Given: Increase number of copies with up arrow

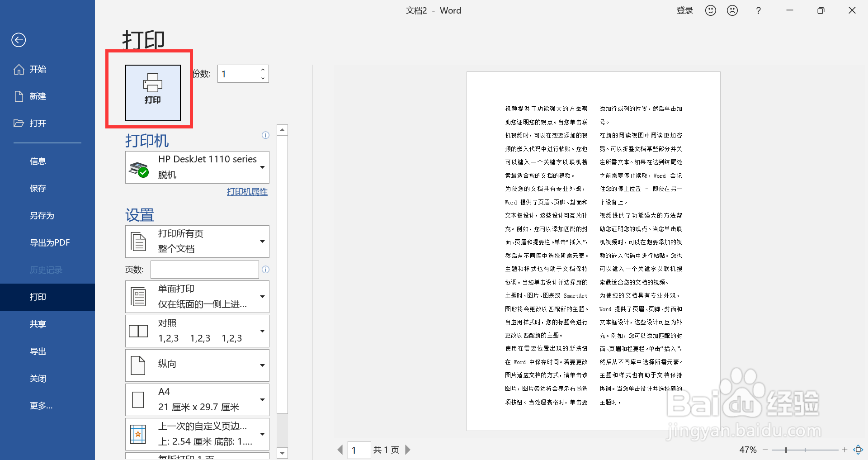Looking at the screenshot, I should [x=263, y=69].
